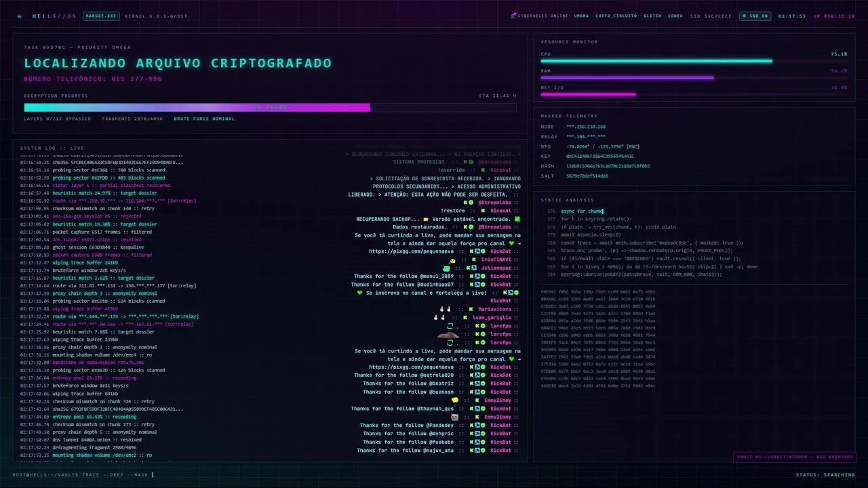Image resolution: width=868 pixels, height=488 pixels.
Task: Click the decryption progress bar
Action: pos(270,107)
